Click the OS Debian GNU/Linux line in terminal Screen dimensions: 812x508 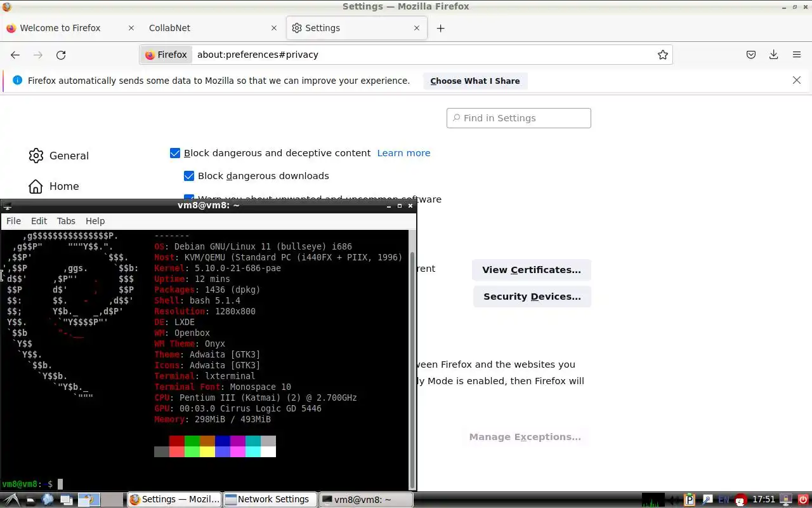tap(253, 246)
